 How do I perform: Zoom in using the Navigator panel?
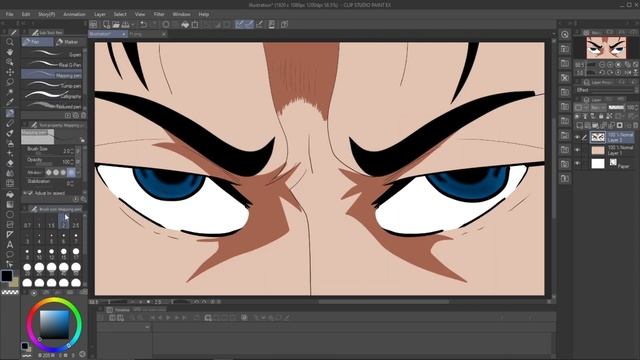click(x=610, y=65)
